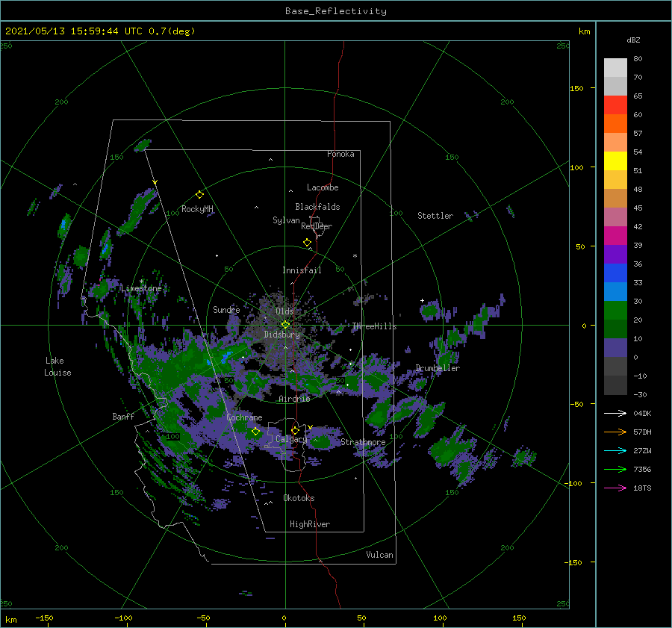Click the km unit label at top right

tap(584, 31)
